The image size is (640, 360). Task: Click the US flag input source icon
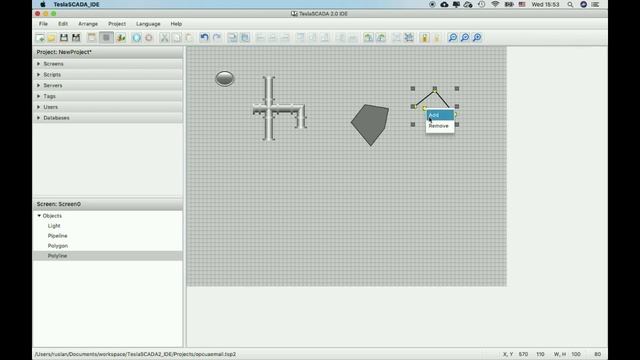point(522,4)
